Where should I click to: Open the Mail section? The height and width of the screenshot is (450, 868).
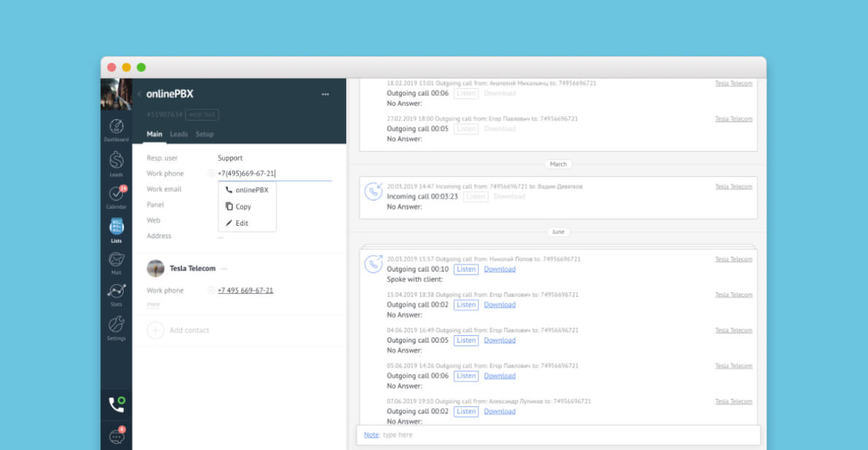pyautogui.click(x=116, y=261)
